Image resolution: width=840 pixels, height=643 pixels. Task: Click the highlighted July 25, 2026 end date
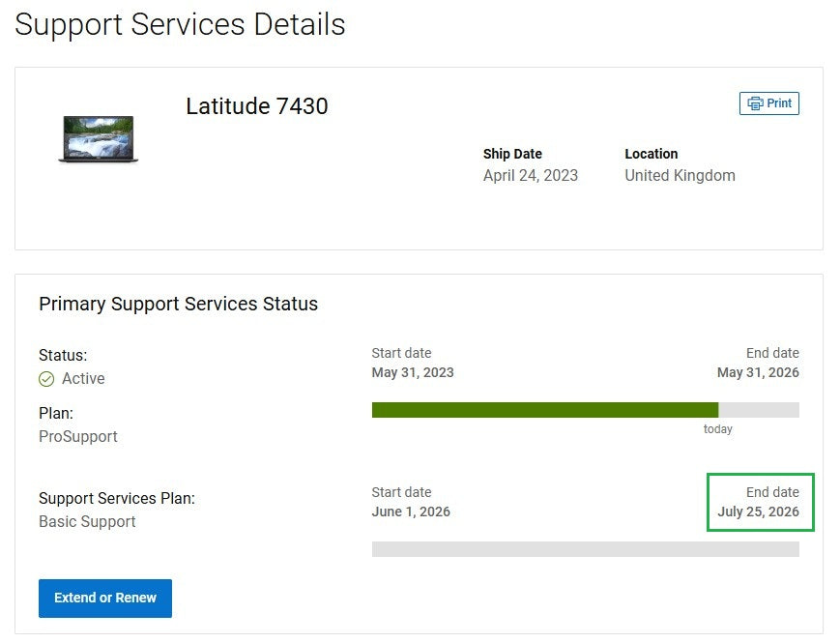click(758, 511)
